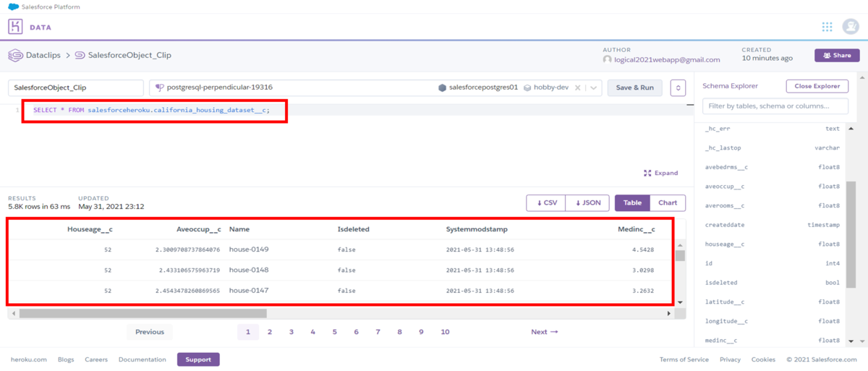Select current page 1 in pagination
The image size is (868, 371).
click(247, 332)
